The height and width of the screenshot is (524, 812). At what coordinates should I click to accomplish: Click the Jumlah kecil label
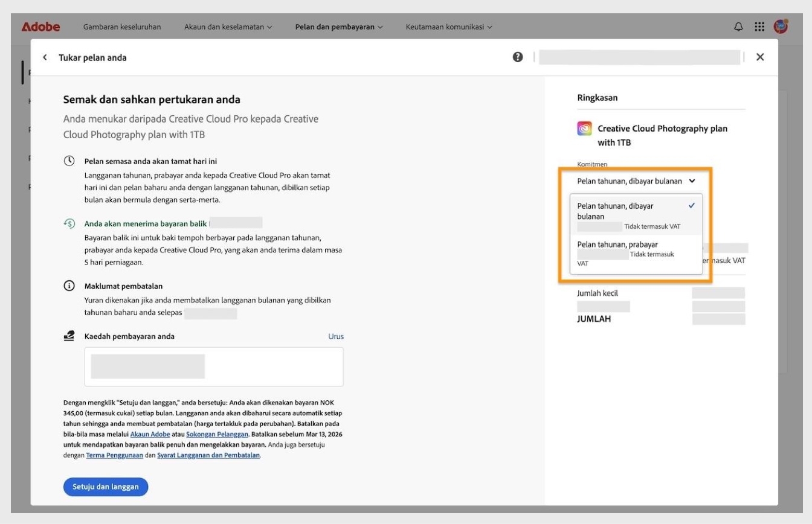point(598,293)
